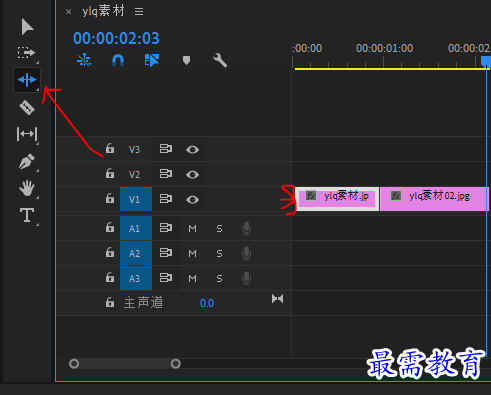Hide track V2 output eye
The image size is (491, 395).
coord(192,175)
